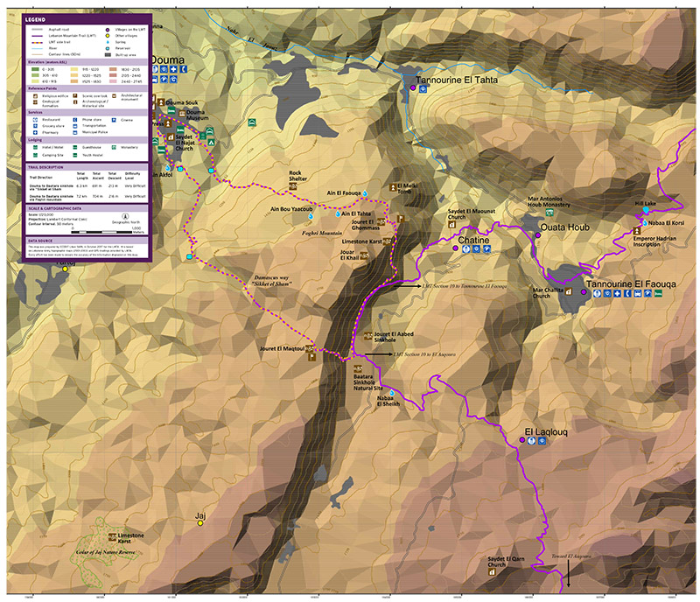This screenshot has width=700, height=602.
Task: Click the Mar Antonios Houb Monastery icon
Action: [549, 214]
